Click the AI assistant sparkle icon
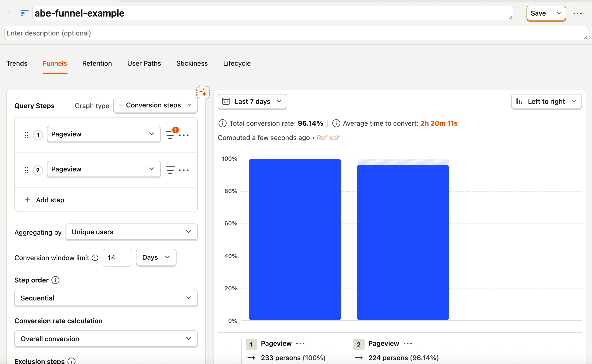 203,93
